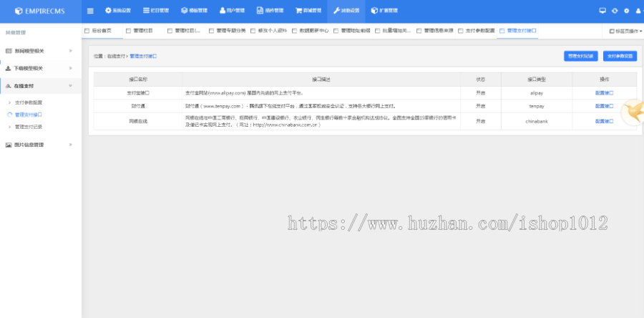Select 管理支付记录 in sidebar submenu

click(x=29, y=127)
